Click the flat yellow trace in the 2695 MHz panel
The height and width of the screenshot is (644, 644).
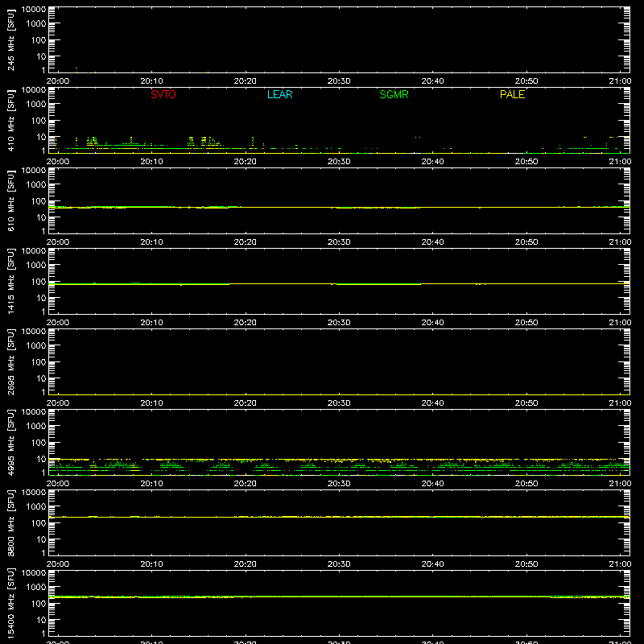point(339,394)
